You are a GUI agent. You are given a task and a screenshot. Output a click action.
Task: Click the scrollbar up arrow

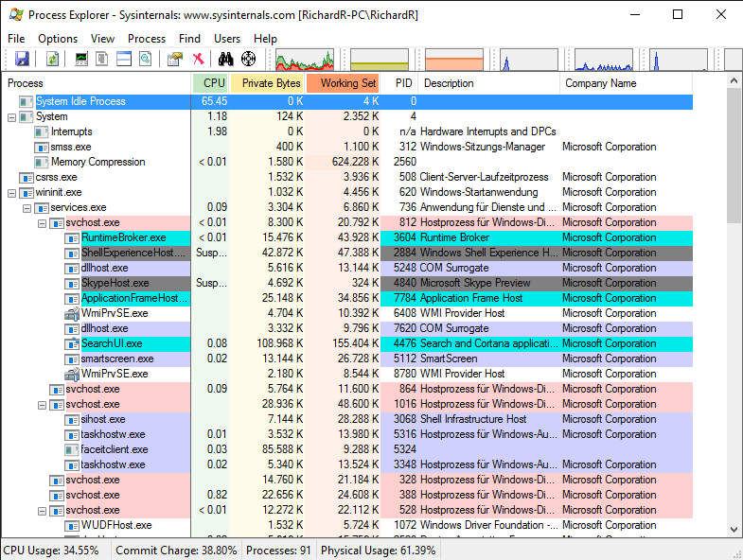click(734, 80)
